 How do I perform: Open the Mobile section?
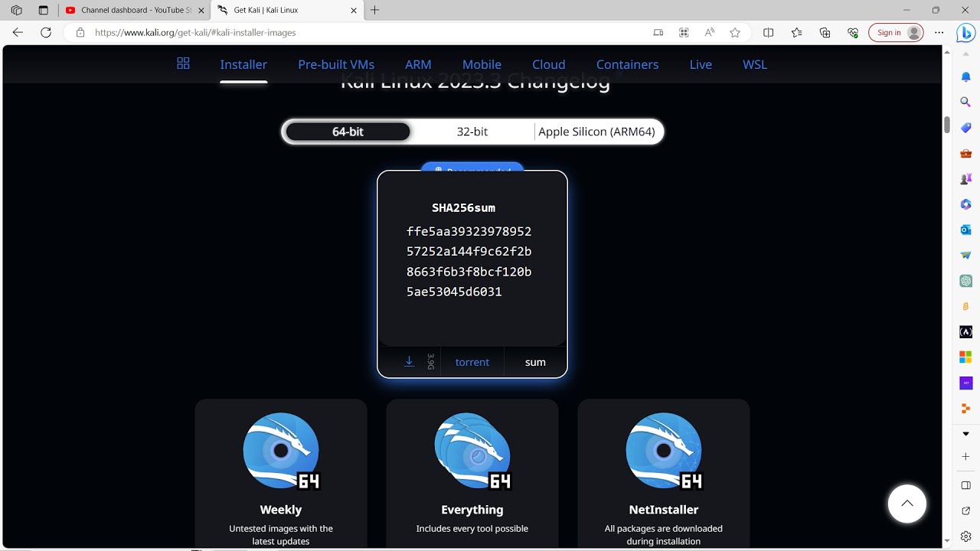click(482, 64)
